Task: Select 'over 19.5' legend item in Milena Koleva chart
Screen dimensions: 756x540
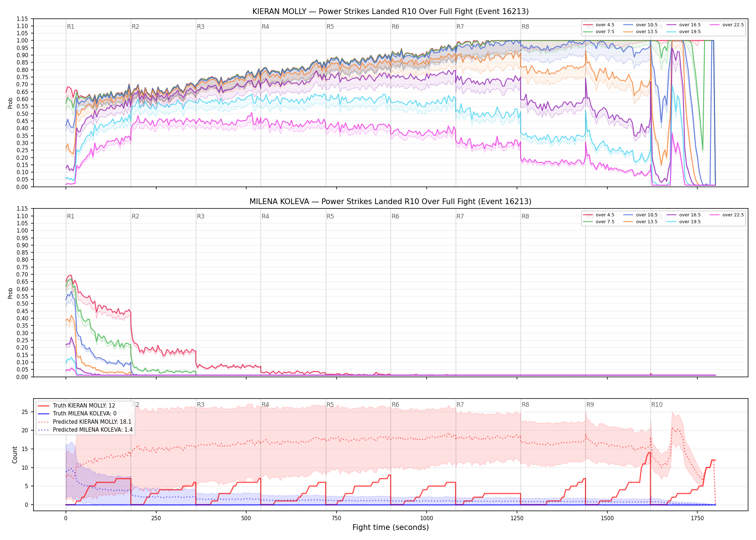Action: [x=684, y=222]
